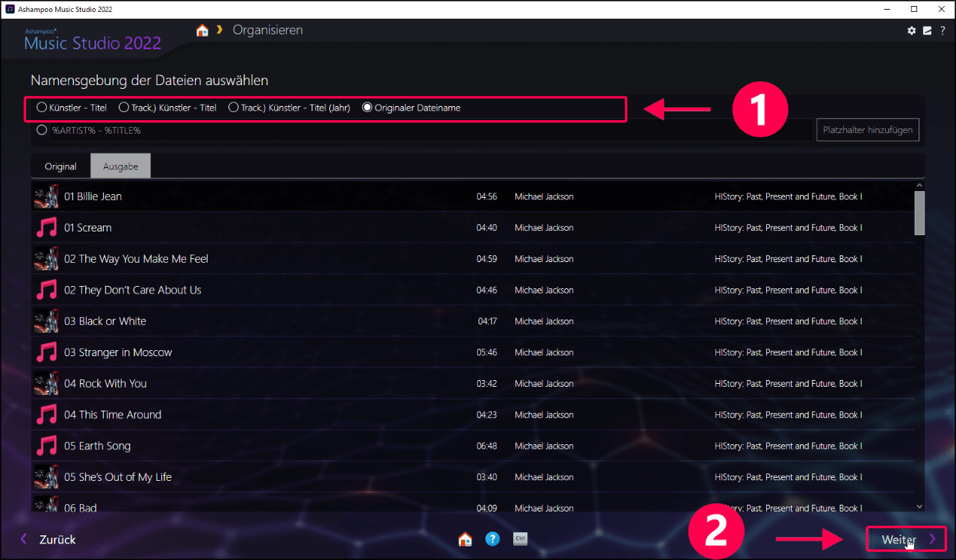Click duration 04:56 of Billie Jean

[x=487, y=196]
